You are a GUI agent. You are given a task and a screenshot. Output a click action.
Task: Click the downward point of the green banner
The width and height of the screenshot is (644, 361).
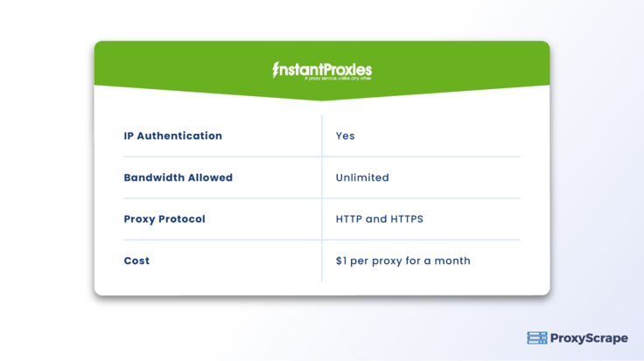click(322, 98)
